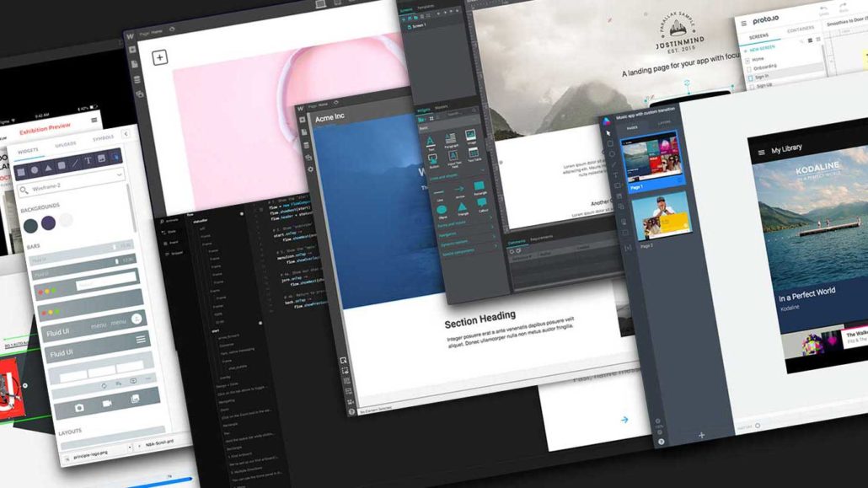The height and width of the screenshot is (488, 868).
Task: Switch to the Comments tab in Justinmind
Action: (x=517, y=242)
